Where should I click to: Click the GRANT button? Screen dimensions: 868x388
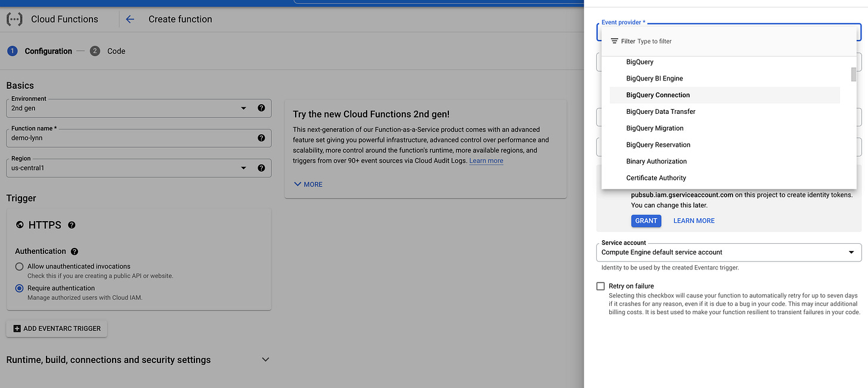coord(646,221)
